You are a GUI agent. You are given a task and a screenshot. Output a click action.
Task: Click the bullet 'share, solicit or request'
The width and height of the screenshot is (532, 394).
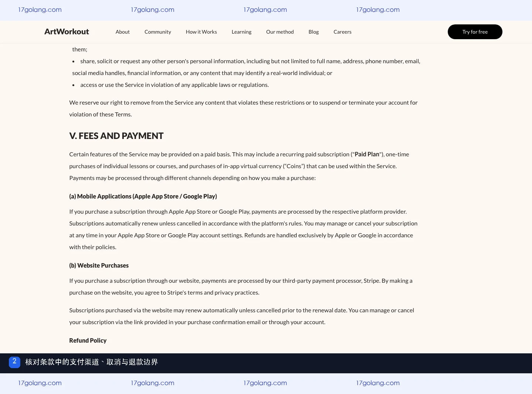click(246, 67)
